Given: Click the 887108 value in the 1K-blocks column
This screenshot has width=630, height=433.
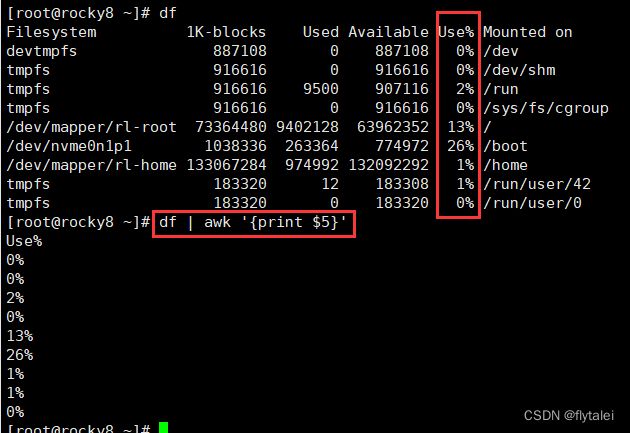Looking at the screenshot, I should pos(240,51).
